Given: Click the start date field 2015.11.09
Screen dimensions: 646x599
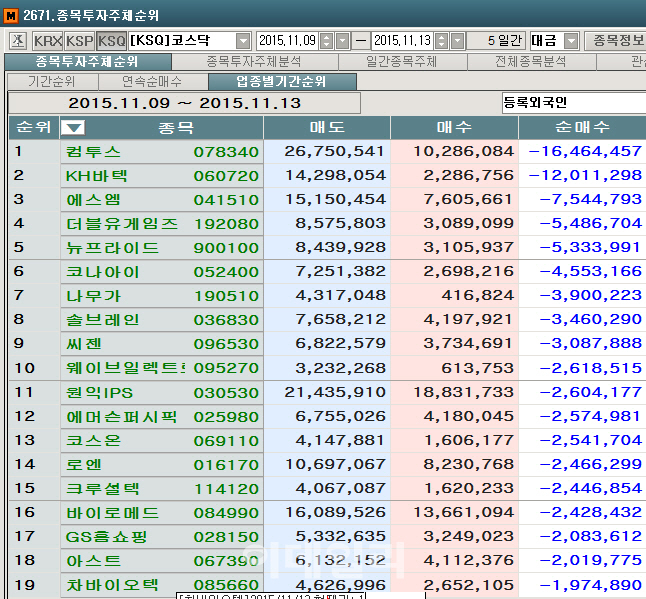Looking at the screenshot, I should [288, 41].
